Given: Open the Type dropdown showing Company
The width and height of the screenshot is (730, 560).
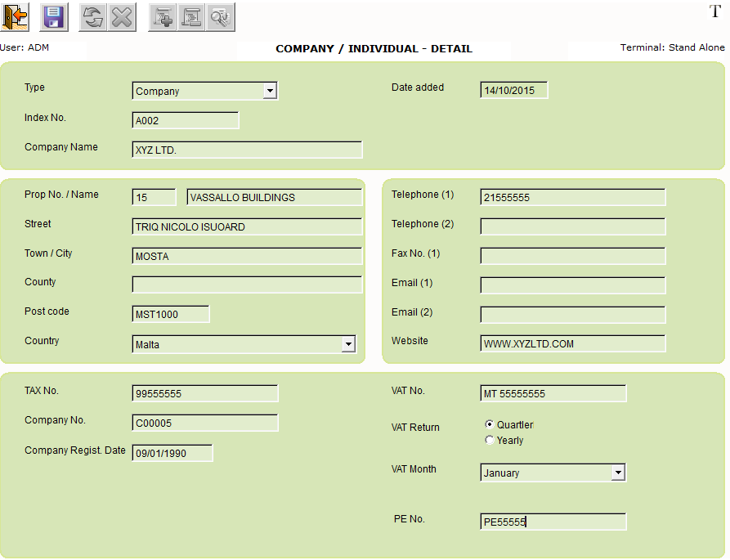Looking at the screenshot, I should click(270, 91).
